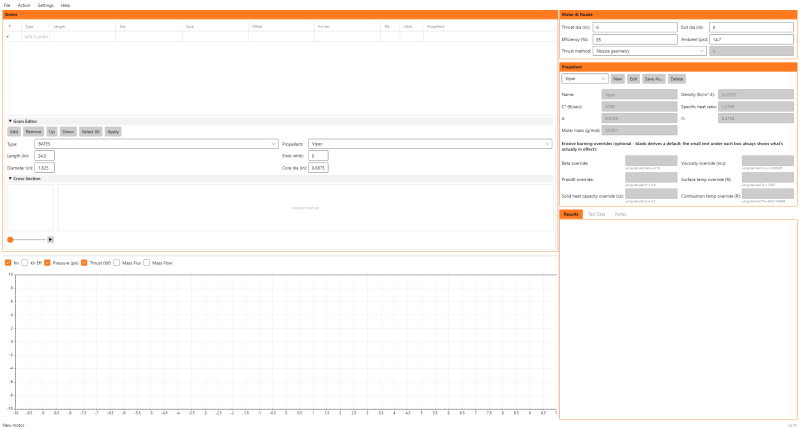800x428 pixels.
Task: Collapse the Cross Section triangle
Action: [x=10, y=179]
